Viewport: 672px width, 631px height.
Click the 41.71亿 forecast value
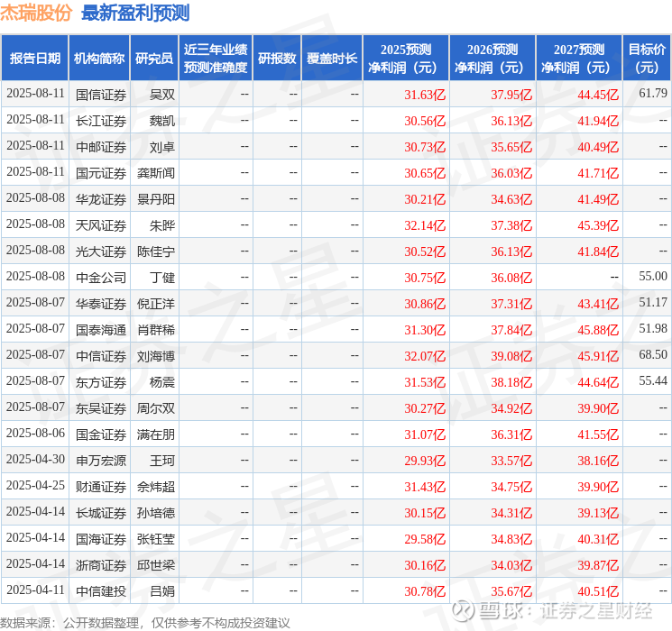[598, 173]
